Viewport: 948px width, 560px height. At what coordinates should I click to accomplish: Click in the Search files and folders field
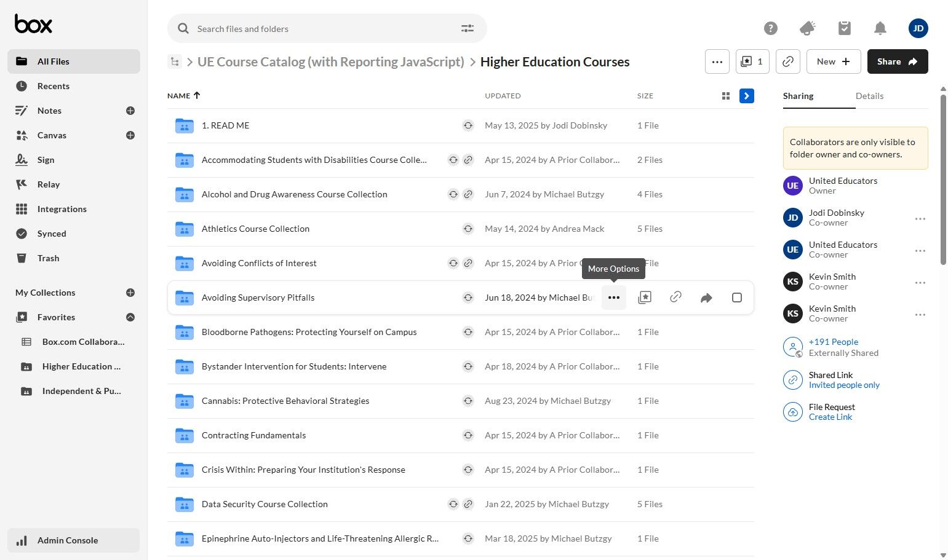tap(320, 29)
